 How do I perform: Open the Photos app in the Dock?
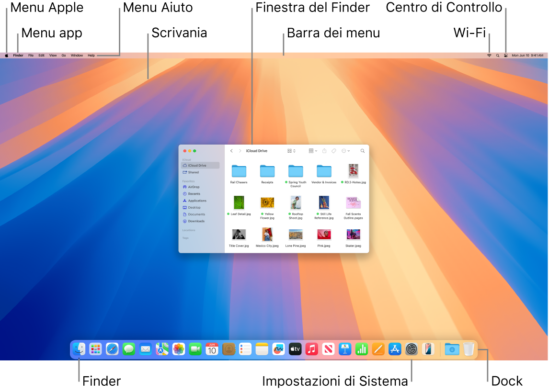click(178, 349)
